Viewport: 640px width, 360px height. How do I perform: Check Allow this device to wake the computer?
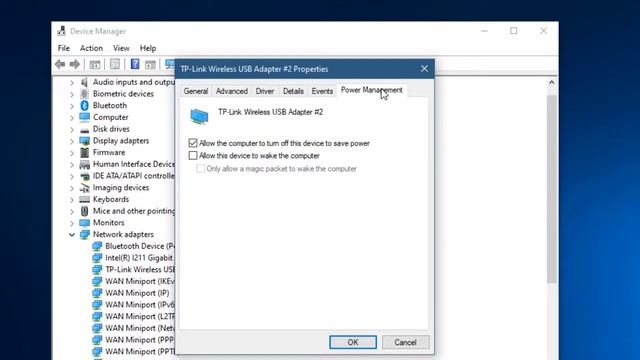click(x=193, y=156)
